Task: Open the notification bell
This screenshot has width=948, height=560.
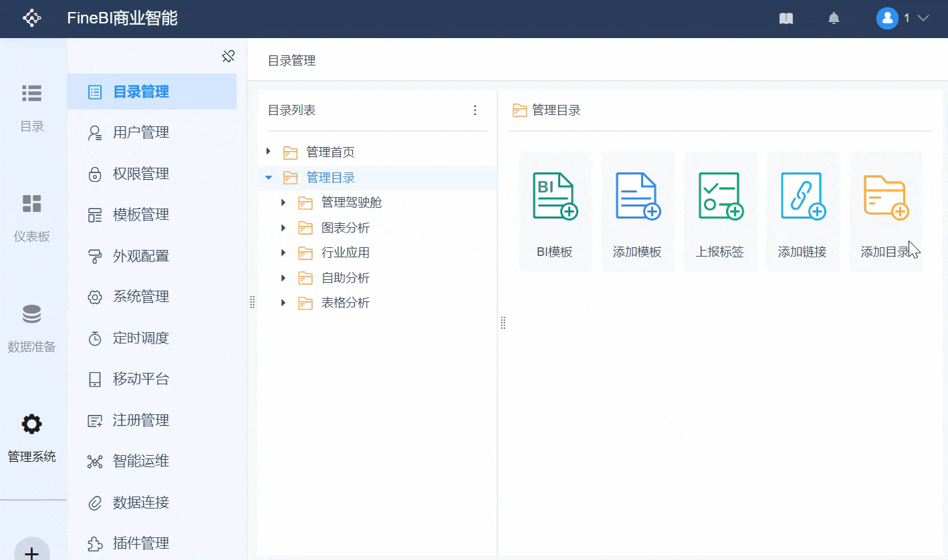Action: [834, 19]
